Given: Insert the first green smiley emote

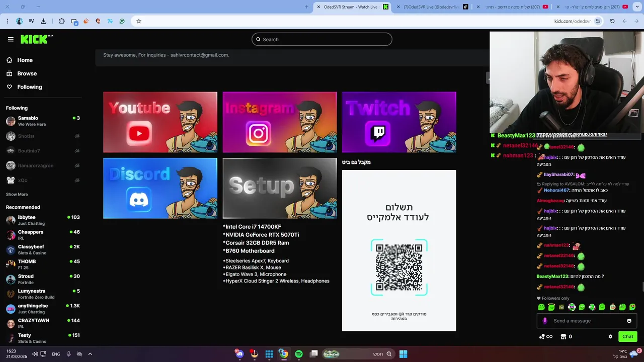Looking at the screenshot, I should coord(541,307).
